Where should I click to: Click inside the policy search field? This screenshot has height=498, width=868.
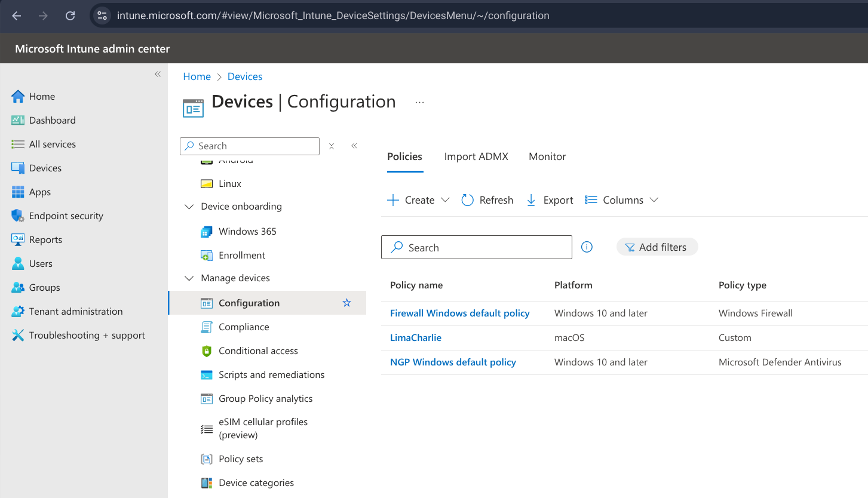pos(476,247)
